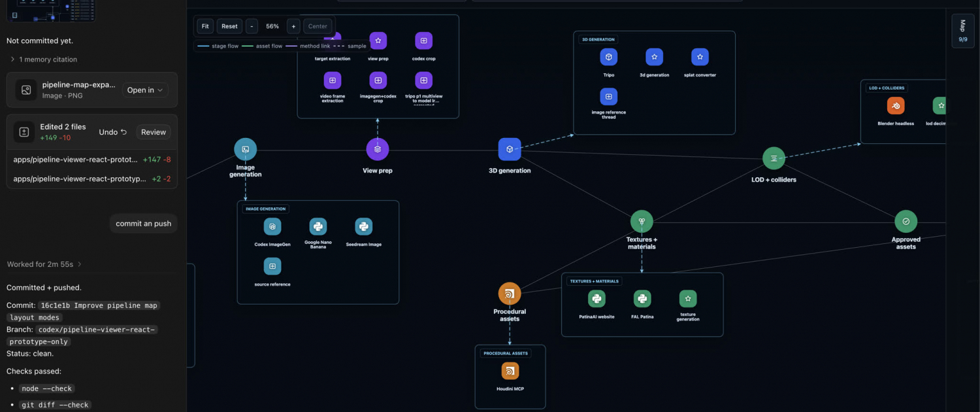Click the 'stage flow' legend entry
Image resolution: width=980 pixels, height=412 pixels.
pos(218,46)
